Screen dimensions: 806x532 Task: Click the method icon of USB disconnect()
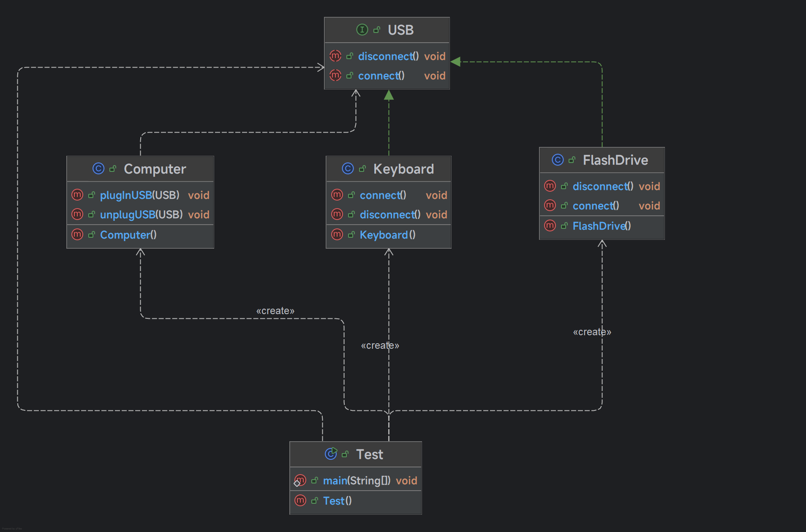335,56
